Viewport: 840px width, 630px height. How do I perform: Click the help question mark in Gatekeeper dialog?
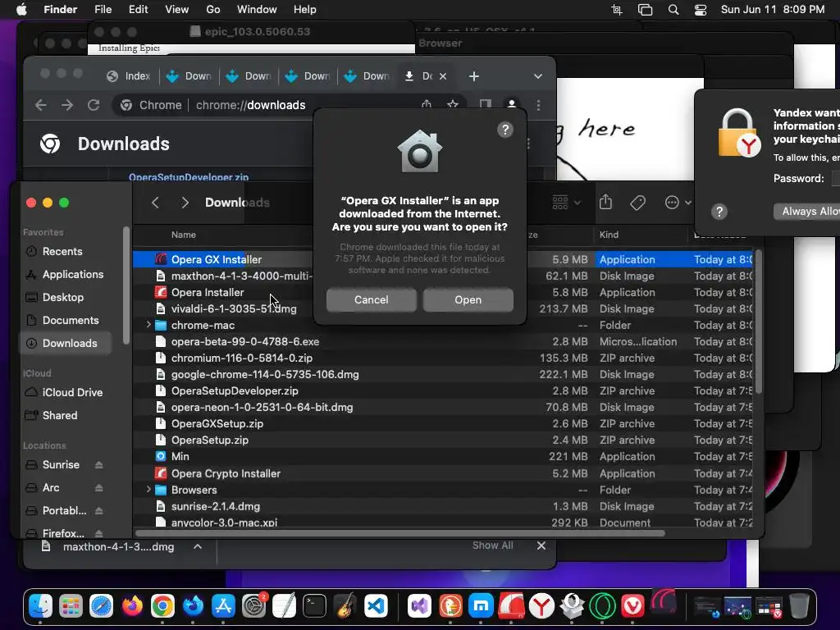pyautogui.click(x=505, y=130)
